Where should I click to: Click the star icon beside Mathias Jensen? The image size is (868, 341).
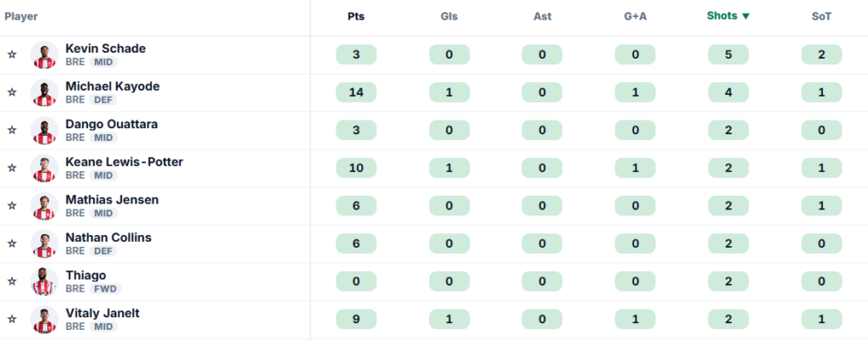pos(12,206)
